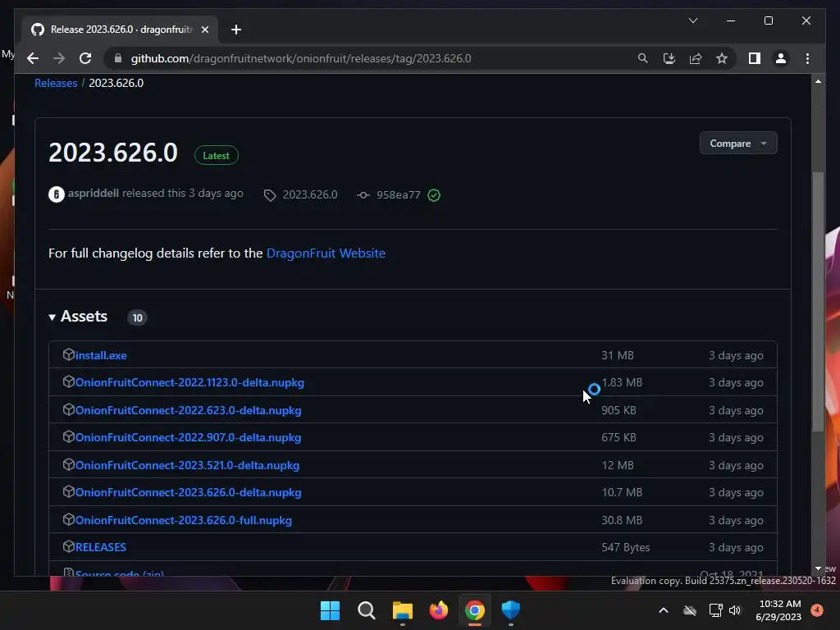Open the tab search chevron in title bar

tap(692, 21)
